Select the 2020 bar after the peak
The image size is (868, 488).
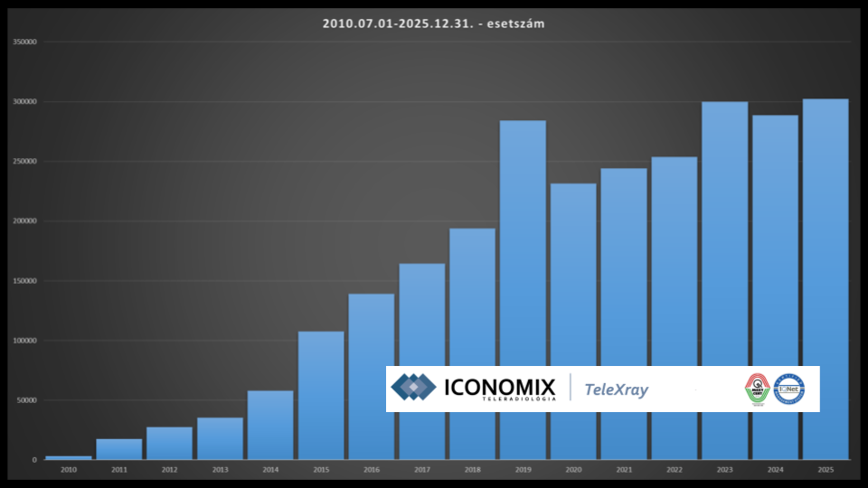(573, 271)
